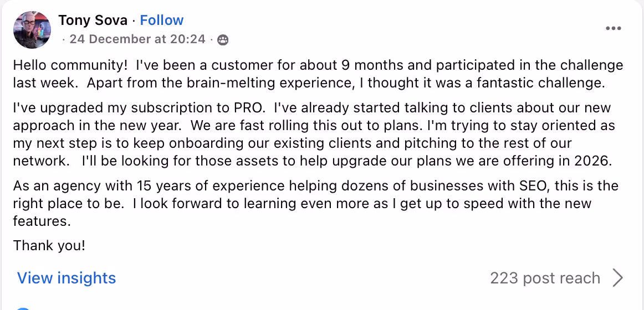Open the three-dot post options menu
This screenshot has height=310, width=644.
point(613,29)
